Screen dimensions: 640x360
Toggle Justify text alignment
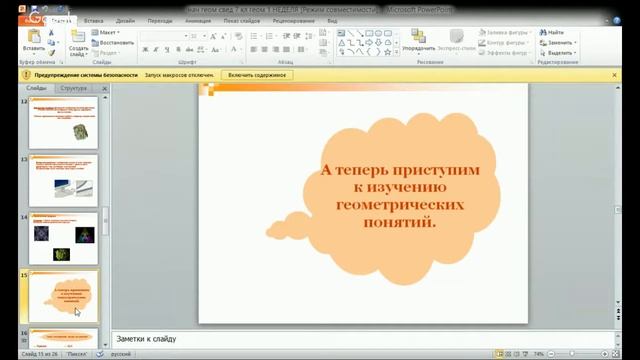click(287, 49)
